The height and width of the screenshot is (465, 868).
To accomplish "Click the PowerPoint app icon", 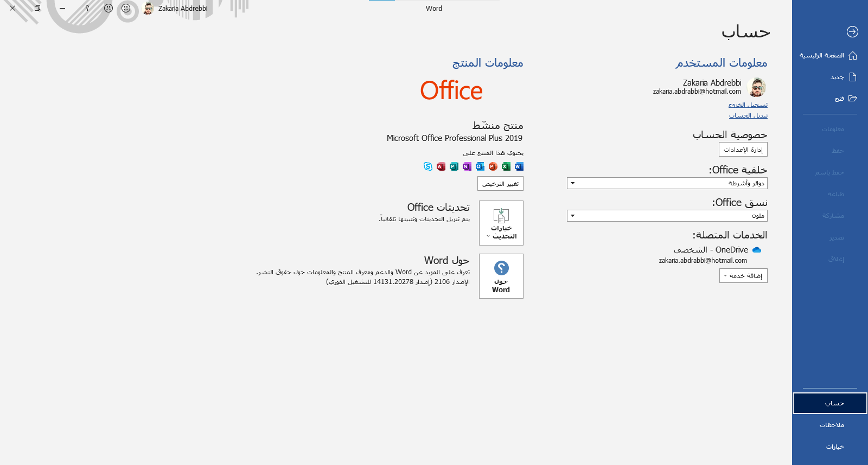I will click(493, 166).
